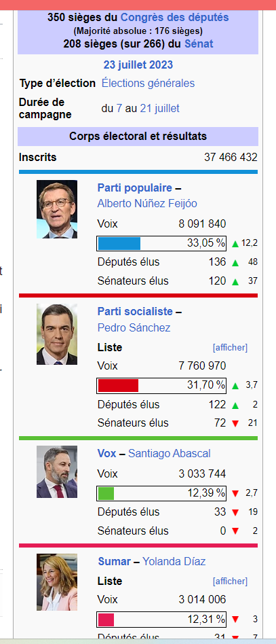Open Alberto Núñez Feijóo's portrait thumbnail
The image size is (276, 644).
pos(56,209)
